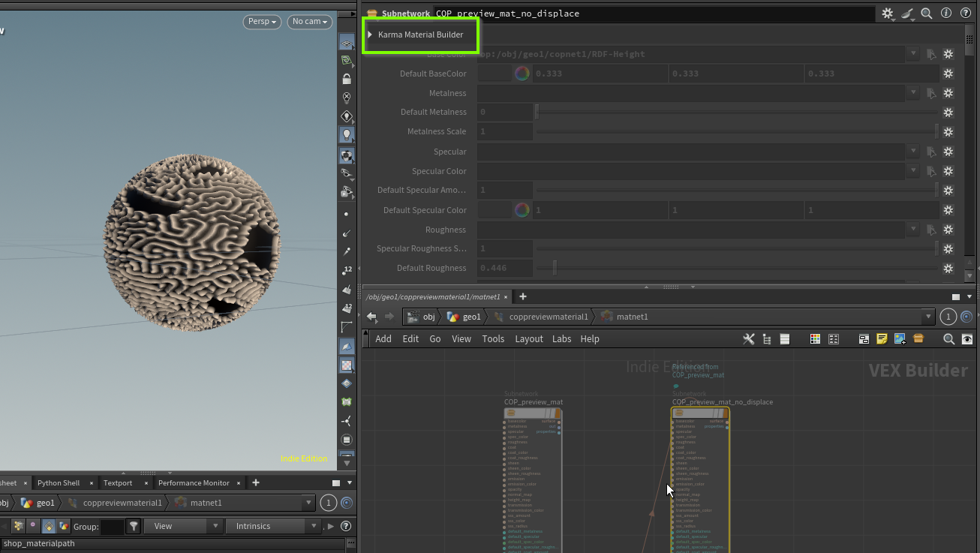Click the spreadsheet group filter funnel icon
Viewport: 980px width, 553px height.
tap(133, 526)
